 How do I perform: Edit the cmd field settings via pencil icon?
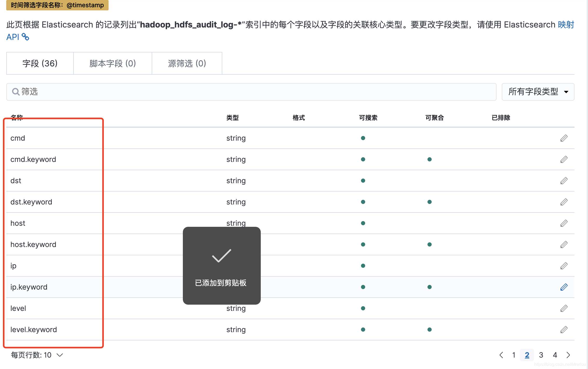coord(564,138)
